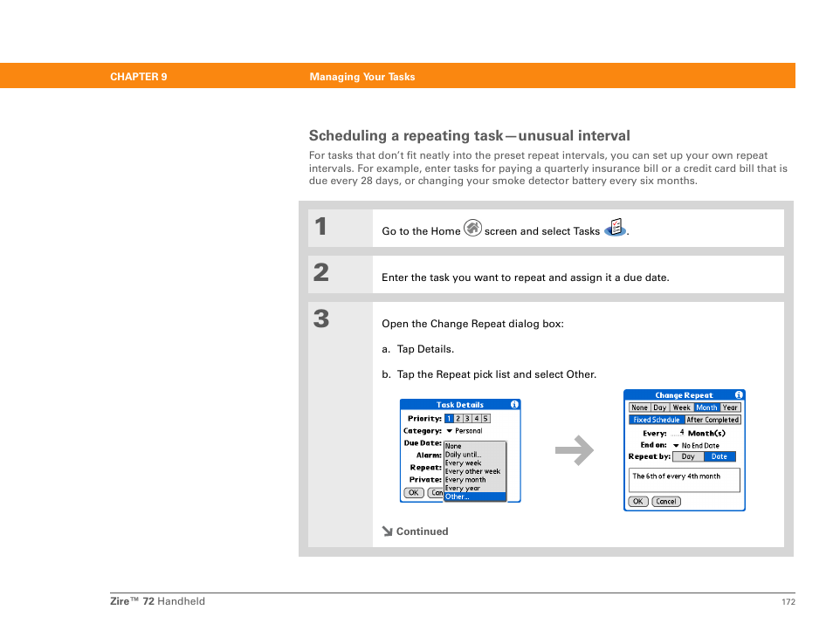Switch to Month tab in Change Repeat

click(x=706, y=408)
